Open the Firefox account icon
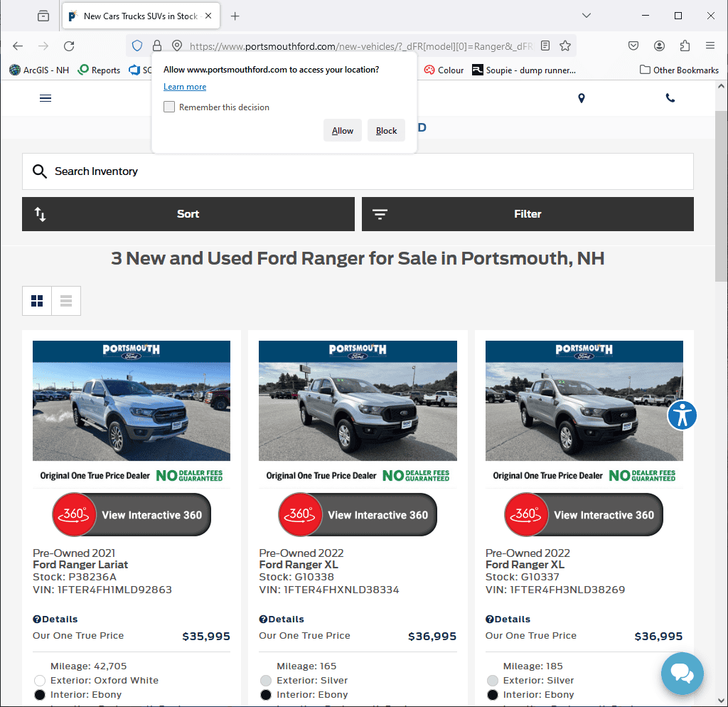This screenshot has height=707, width=728. point(659,46)
